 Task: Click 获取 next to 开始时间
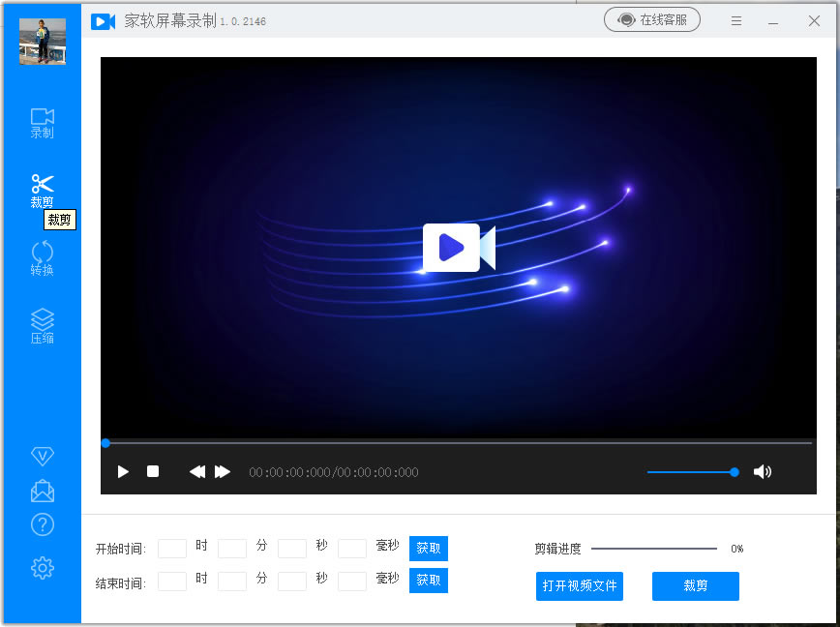pos(428,548)
